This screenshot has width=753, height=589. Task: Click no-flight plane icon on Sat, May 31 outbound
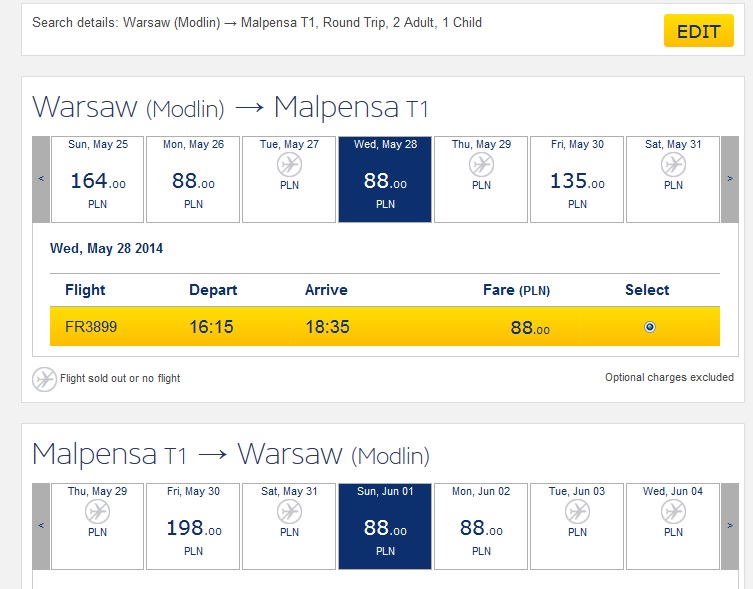pyautogui.click(x=673, y=165)
